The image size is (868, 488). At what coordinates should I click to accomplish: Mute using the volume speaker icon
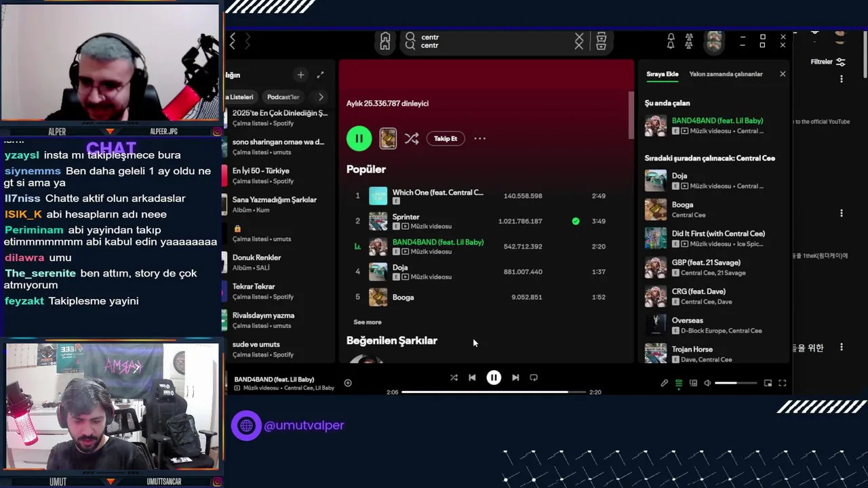(707, 383)
